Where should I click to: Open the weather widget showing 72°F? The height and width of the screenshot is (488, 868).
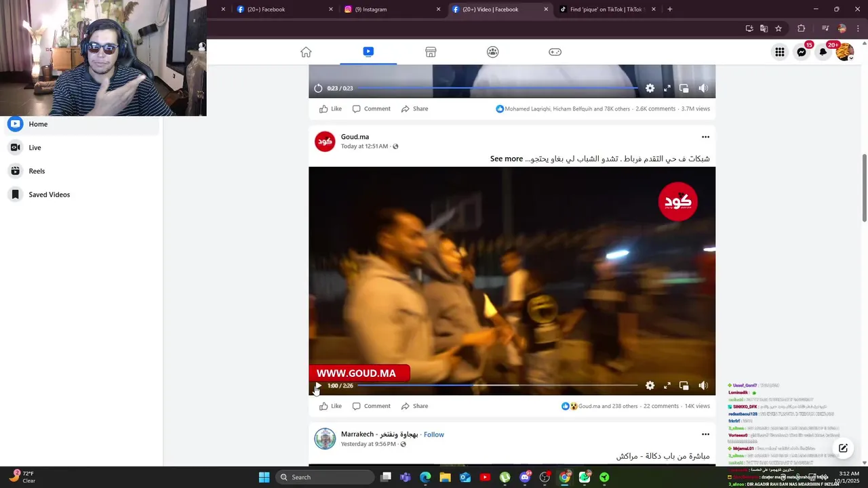22,476
